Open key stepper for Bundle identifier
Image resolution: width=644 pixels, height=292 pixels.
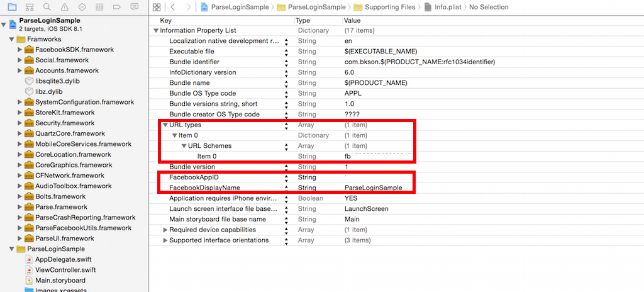(x=286, y=62)
